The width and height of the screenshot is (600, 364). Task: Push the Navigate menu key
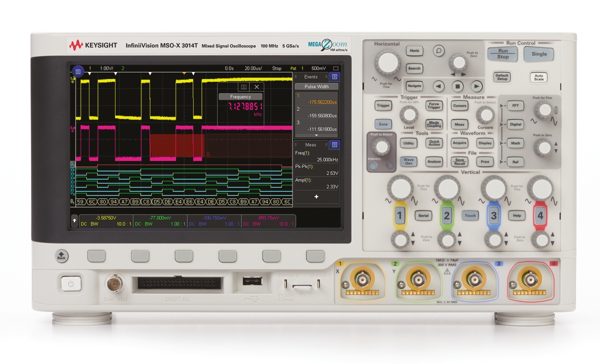[x=415, y=86]
